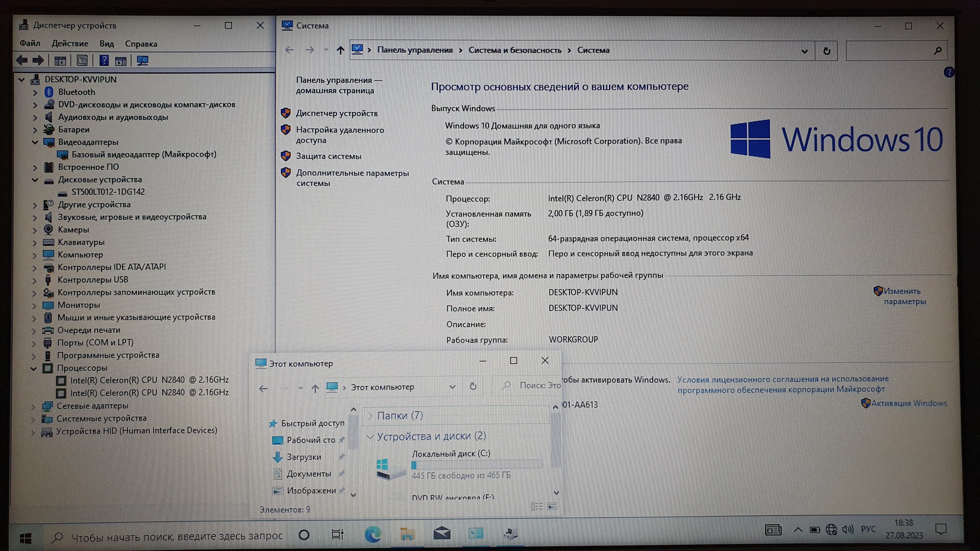This screenshot has width=980, height=551.
Task: Open Microsoft Edge from the taskbar
Action: coord(373,534)
